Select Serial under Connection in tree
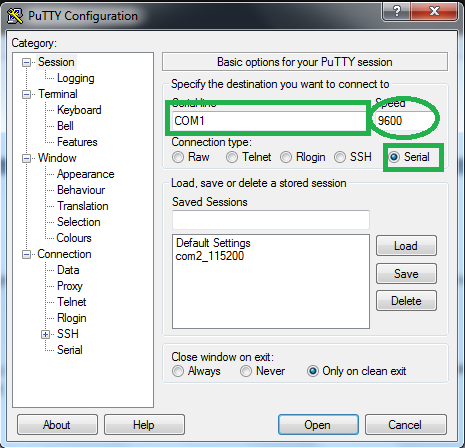 [70, 350]
